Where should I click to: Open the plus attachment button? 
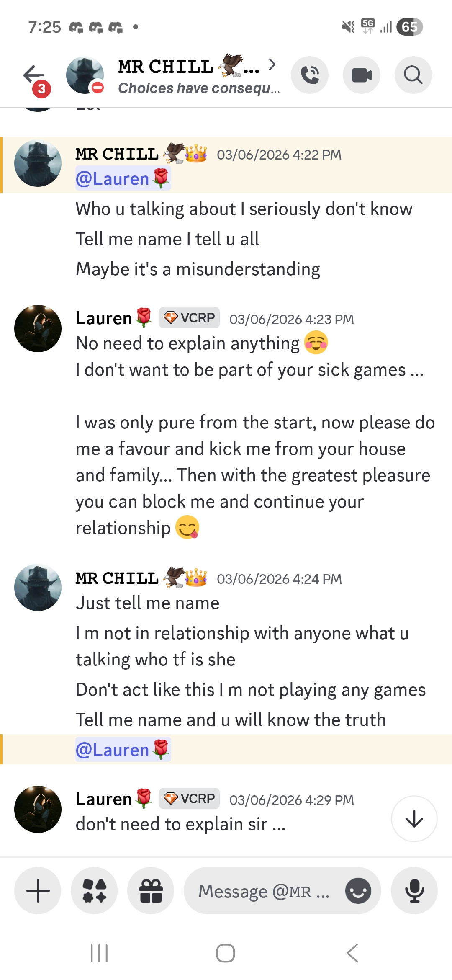(x=38, y=890)
